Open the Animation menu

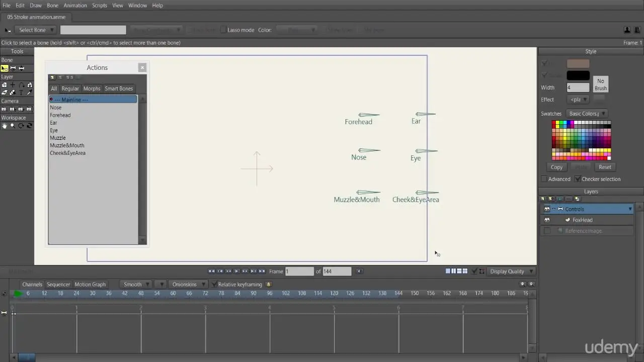(x=75, y=6)
